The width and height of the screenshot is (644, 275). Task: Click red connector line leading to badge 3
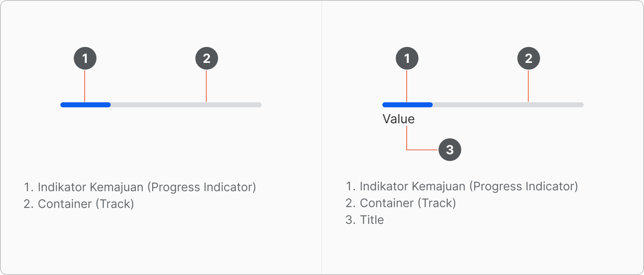(422, 150)
